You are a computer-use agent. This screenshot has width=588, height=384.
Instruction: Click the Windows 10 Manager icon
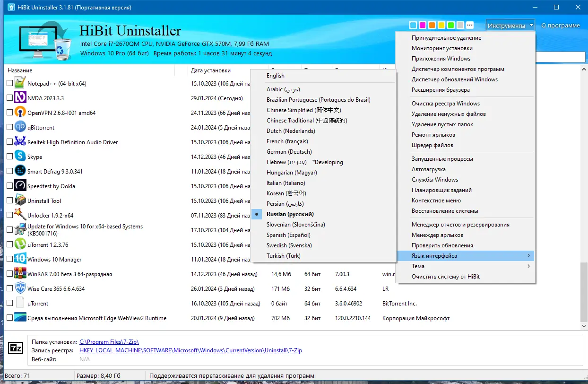pos(20,259)
